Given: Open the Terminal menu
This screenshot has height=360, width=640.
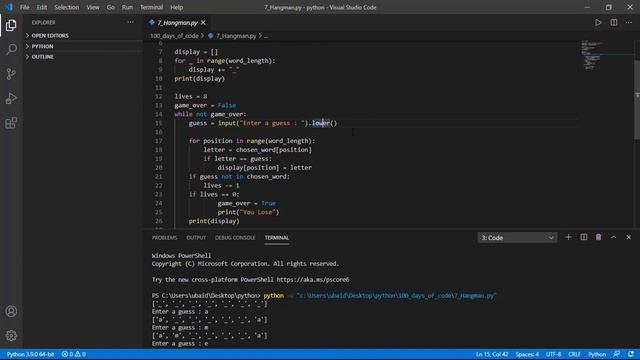Looking at the screenshot, I should click(151, 7).
